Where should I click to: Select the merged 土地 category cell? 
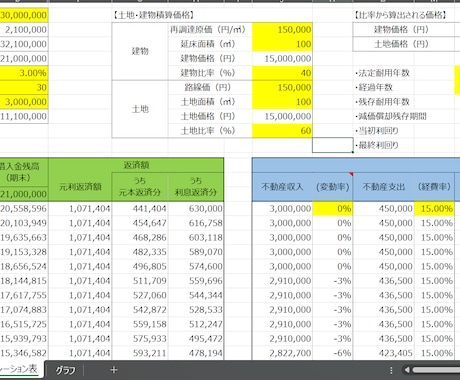click(140, 109)
